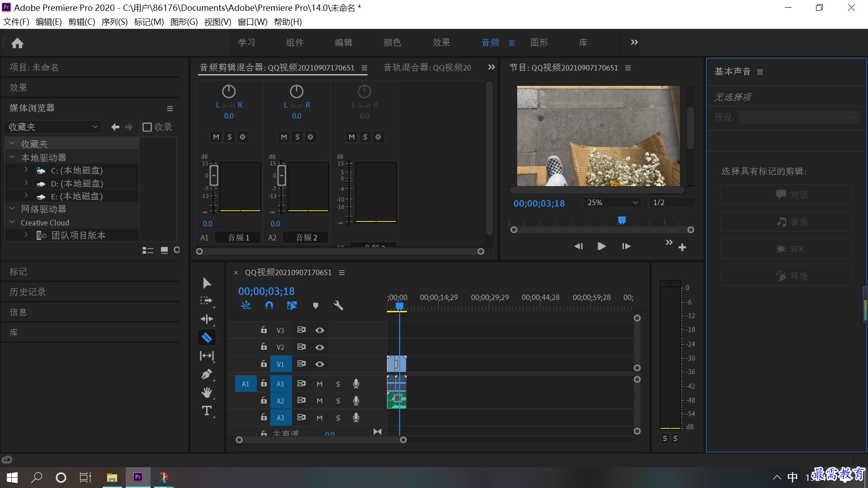Image resolution: width=868 pixels, height=488 pixels.
Task: Toggle Snap in timeline magnet icon
Action: tap(269, 305)
